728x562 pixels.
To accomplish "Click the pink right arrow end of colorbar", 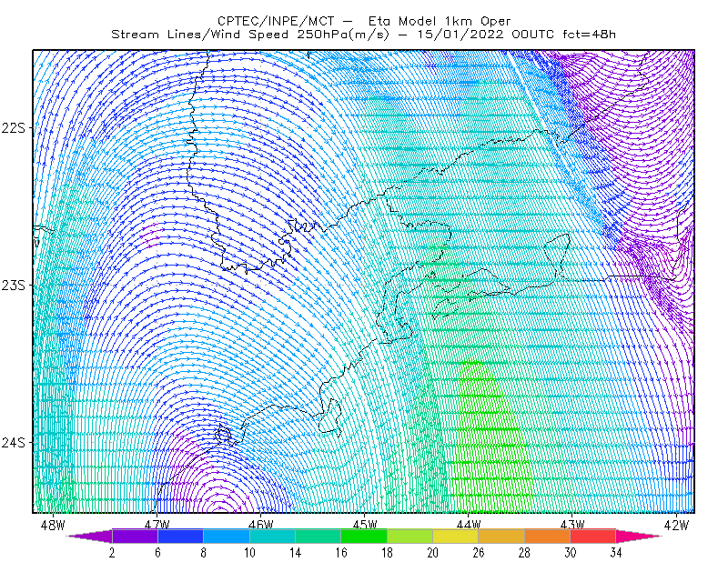I will point(639,536).
